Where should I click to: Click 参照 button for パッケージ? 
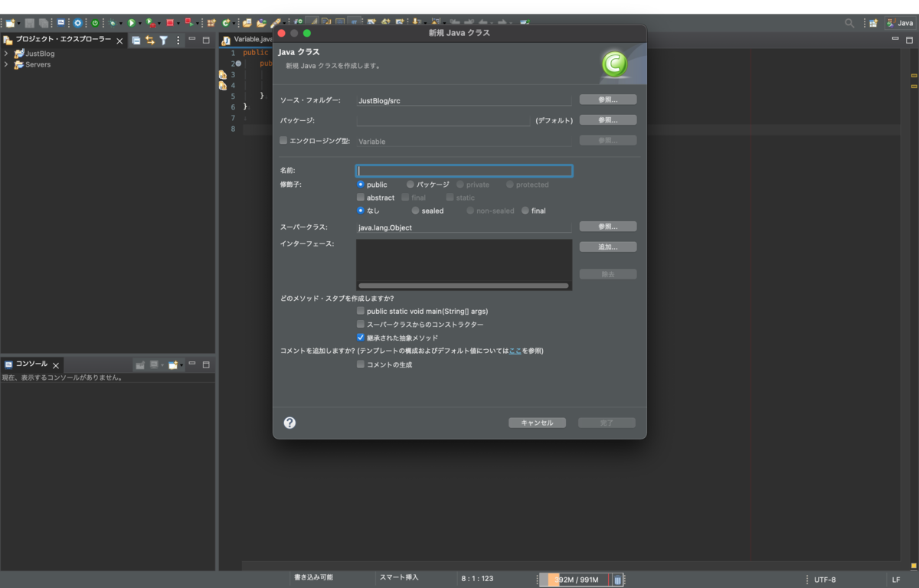(607, 120)
